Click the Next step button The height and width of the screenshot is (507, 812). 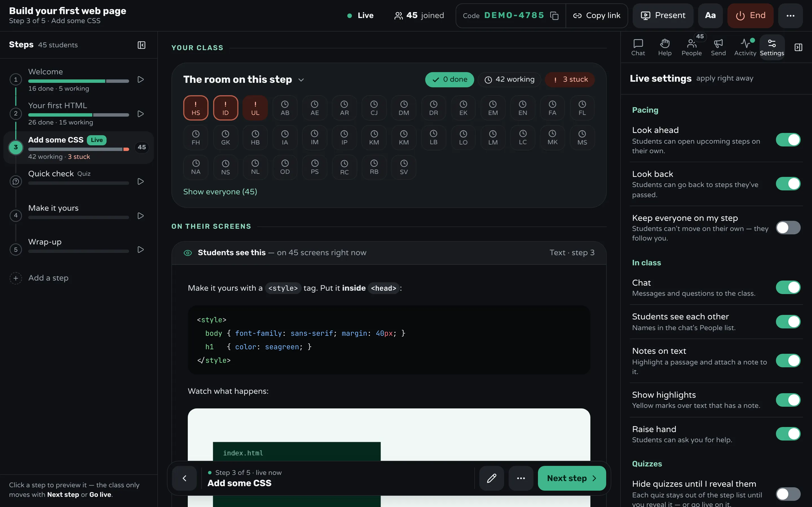572,478
